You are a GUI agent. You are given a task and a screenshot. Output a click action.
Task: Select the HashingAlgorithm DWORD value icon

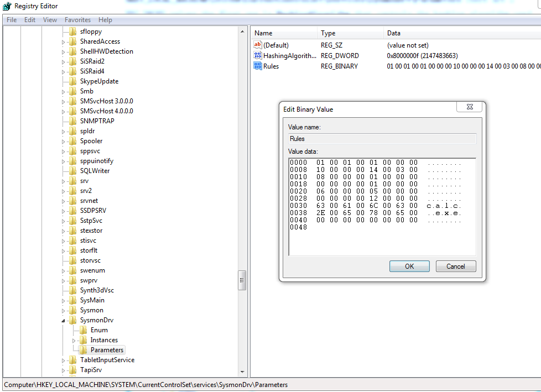pyautogui.click(x=257, y=55)
